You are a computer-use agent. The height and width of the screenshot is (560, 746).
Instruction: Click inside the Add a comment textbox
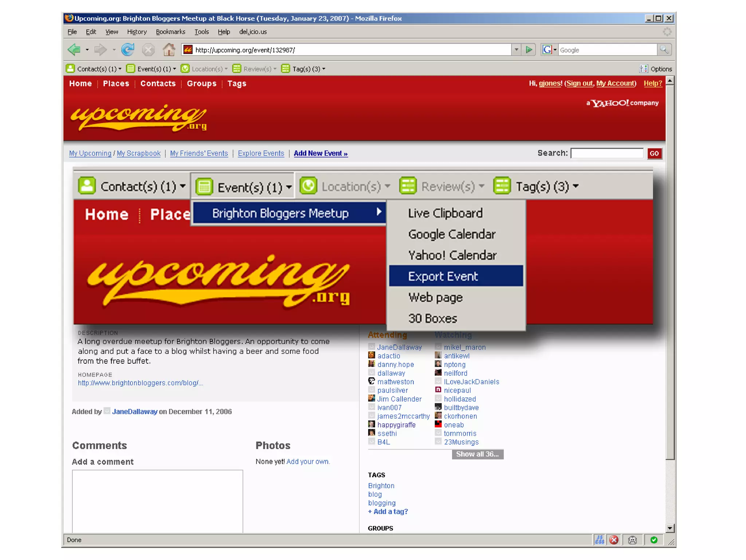[157, 501]
